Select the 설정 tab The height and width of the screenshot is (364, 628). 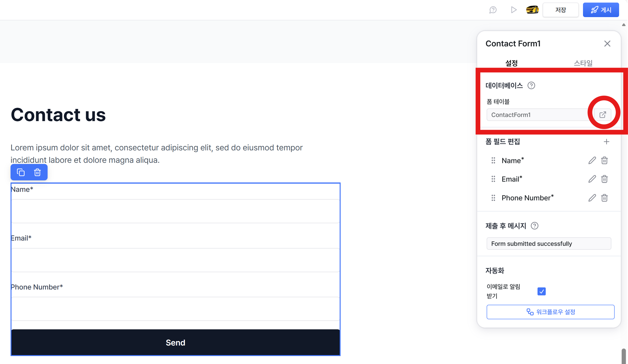click(511, 63)
